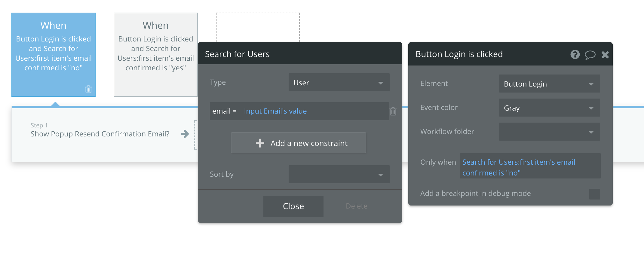Delete the selected "no" workflow event
The image size is (644, 259).
88,89
